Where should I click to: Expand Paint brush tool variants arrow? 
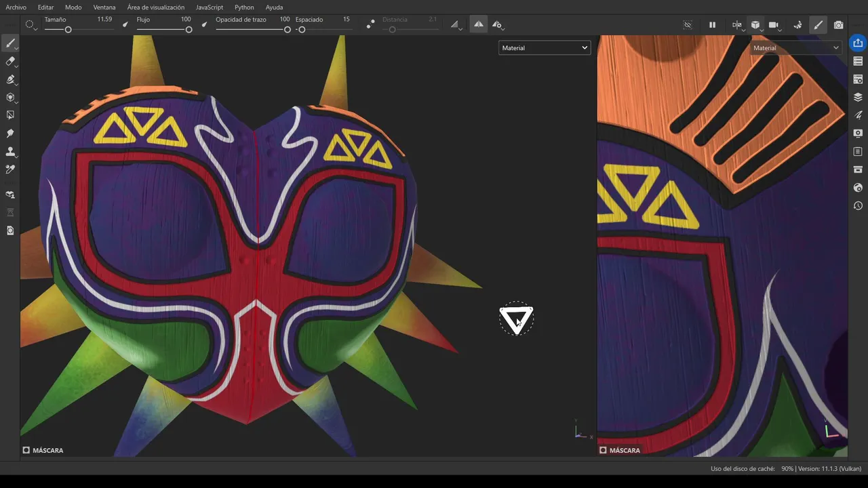pos(16,47)
